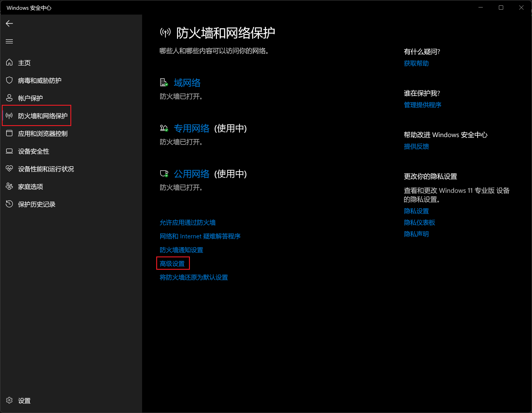This screenshot has width=532, height=413.
Task: Close the Windows 安全中心 window
Action: pos(521,8)
